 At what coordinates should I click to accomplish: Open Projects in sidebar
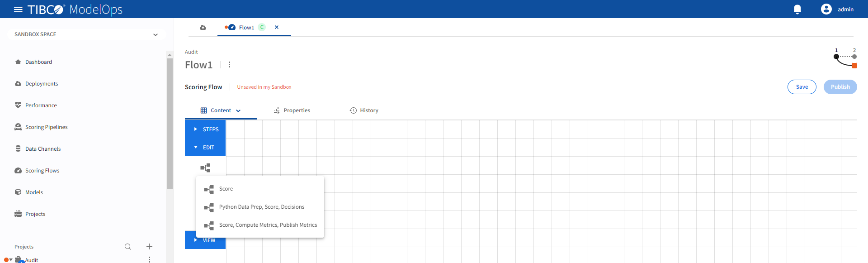pyautogui.click(x=35, y=214)
